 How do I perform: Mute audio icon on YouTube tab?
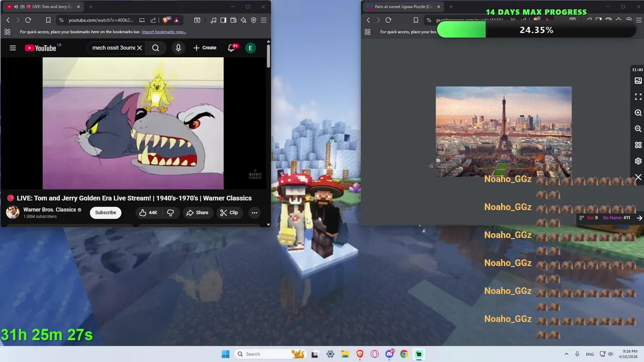tap(16, 7)
